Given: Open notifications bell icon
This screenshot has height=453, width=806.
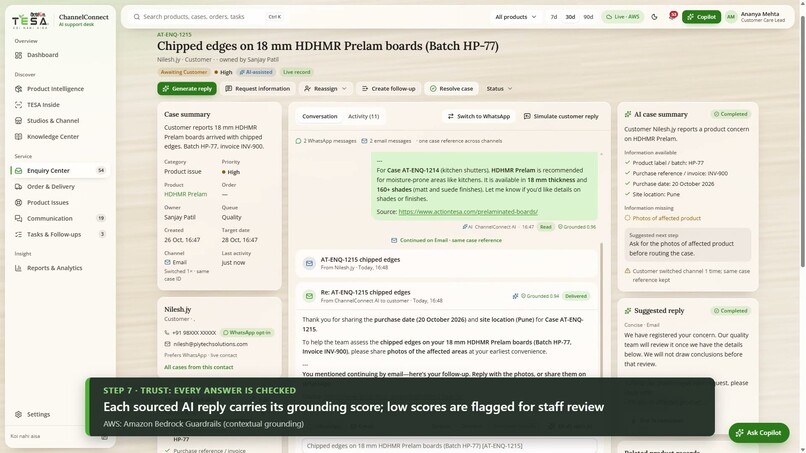Looking at the screenshot, I should (x=672, y=16).
